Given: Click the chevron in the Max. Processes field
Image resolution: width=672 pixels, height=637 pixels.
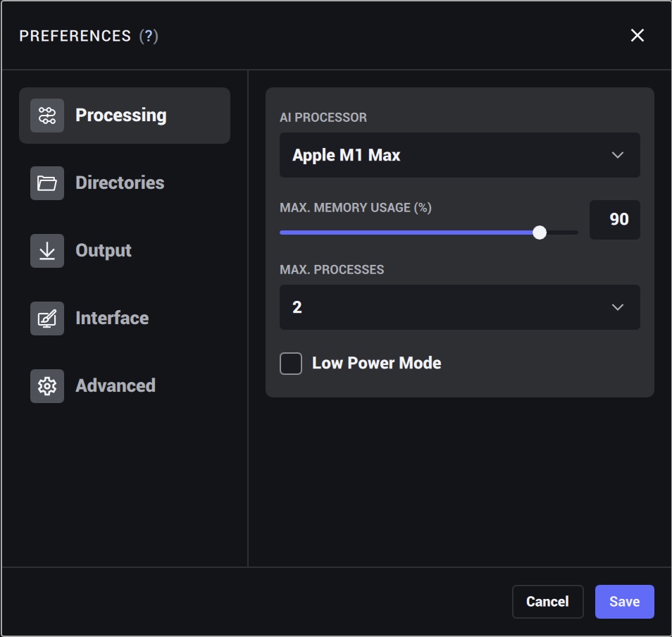Looking at the screenshot, I should [618, 307].
